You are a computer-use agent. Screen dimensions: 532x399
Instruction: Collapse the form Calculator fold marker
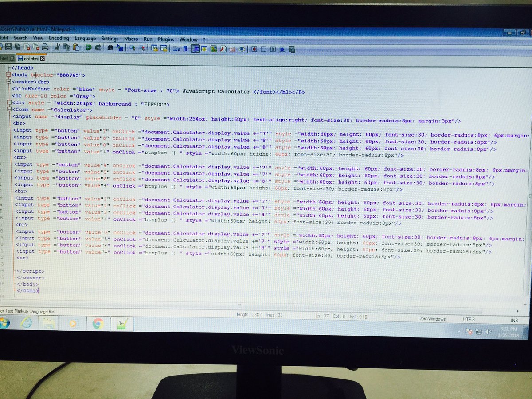tap(9, 110)
